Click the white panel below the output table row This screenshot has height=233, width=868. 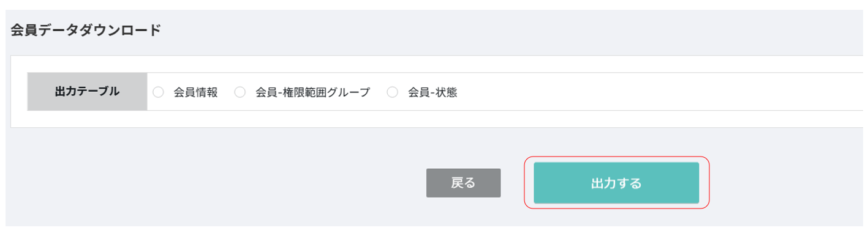click(x=429, y=119)
